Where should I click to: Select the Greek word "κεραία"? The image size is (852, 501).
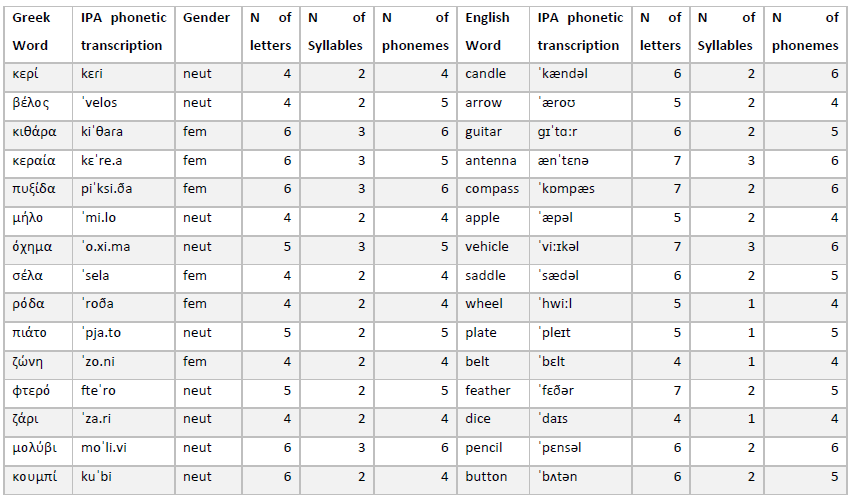click(34, 160)
